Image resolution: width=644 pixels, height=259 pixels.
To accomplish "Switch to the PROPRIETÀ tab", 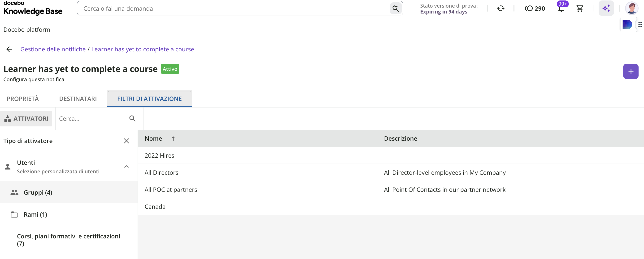I will 23,99.
